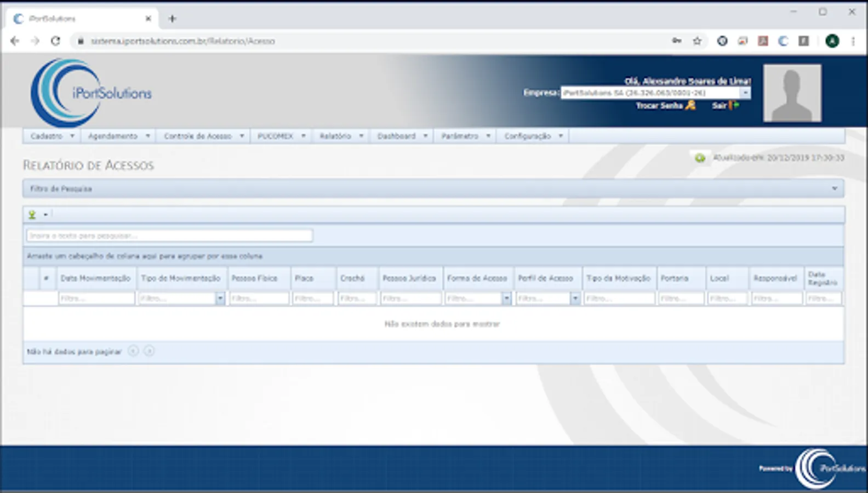Open Tipo de Movimentação filter dropdown
This screenshot has height=493, width=868.
(x=220, y=299)
